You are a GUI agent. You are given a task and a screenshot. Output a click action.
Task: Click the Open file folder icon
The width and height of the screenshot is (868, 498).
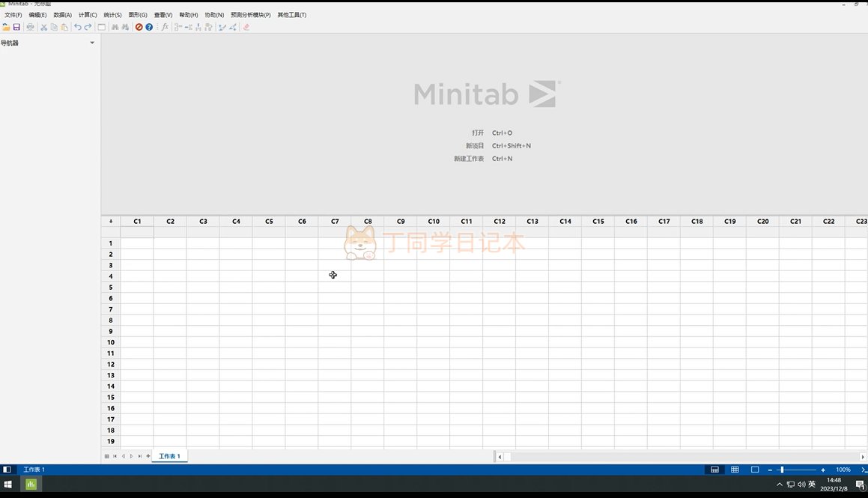6,27
